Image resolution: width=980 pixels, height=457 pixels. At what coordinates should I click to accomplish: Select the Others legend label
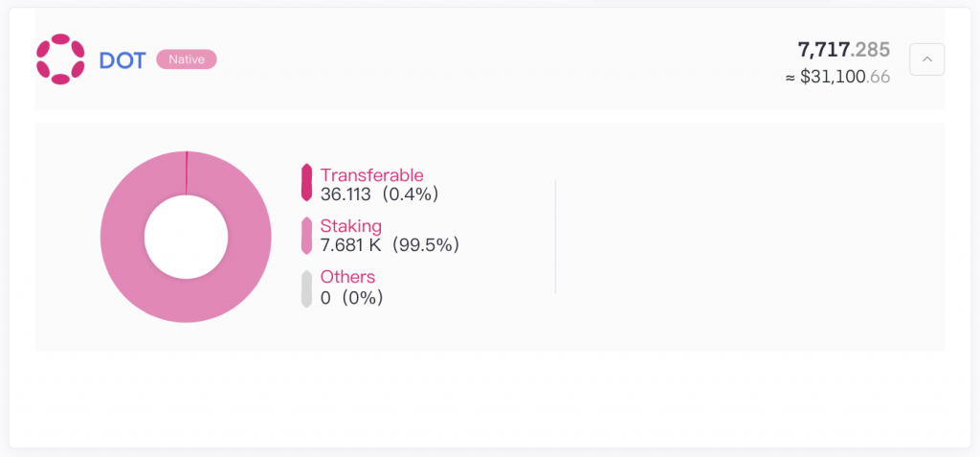347,277
